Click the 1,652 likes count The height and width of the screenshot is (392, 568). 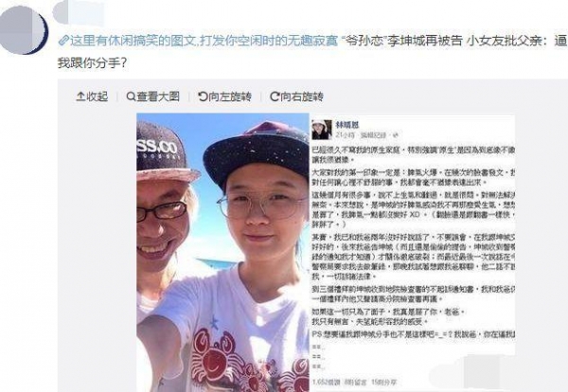tap(326, 382)
